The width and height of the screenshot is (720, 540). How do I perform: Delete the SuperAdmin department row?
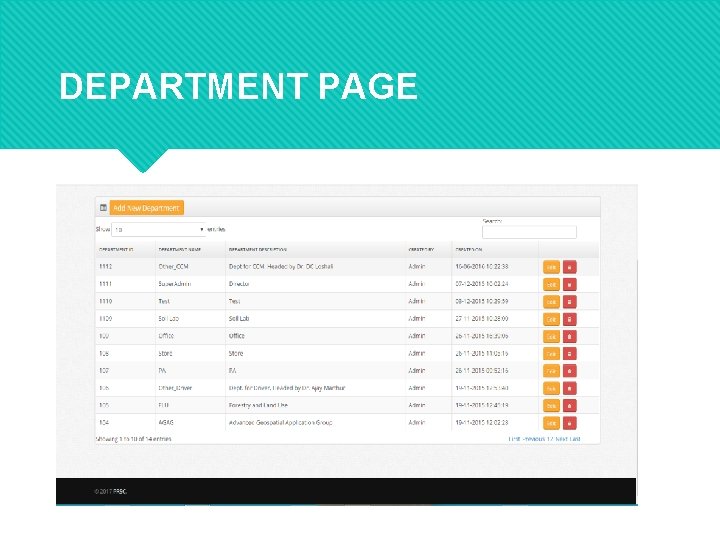point(569,284)
